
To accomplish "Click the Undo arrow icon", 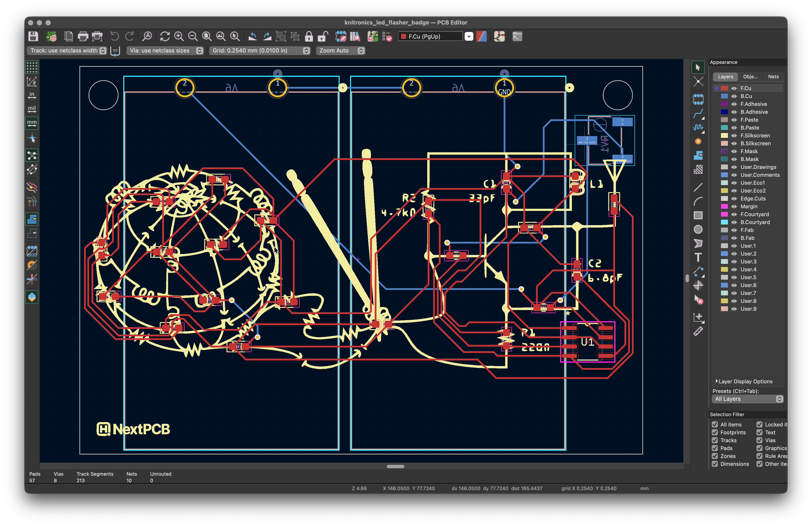I will (x=115, y=36).
